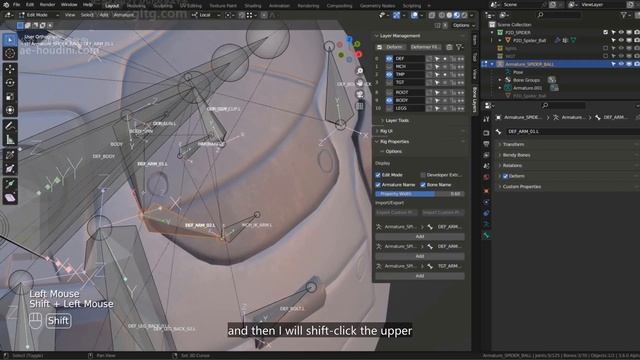The width and height of the screenshot is (640, 360).
Task: Hide P2O_SPIDER collection with eye icon
Action: coord(621,32)
